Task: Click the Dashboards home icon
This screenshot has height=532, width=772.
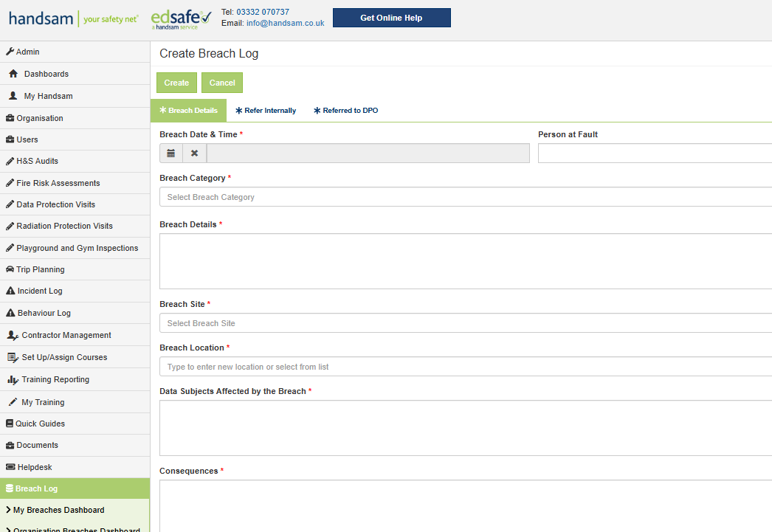Action: (x=13, y=73)
